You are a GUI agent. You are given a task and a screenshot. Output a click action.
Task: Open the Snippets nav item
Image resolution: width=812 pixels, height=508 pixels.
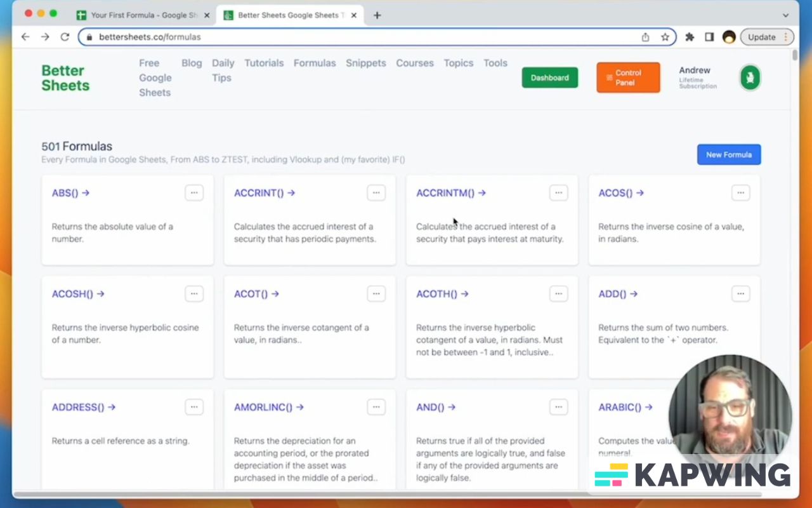[366, 63]
